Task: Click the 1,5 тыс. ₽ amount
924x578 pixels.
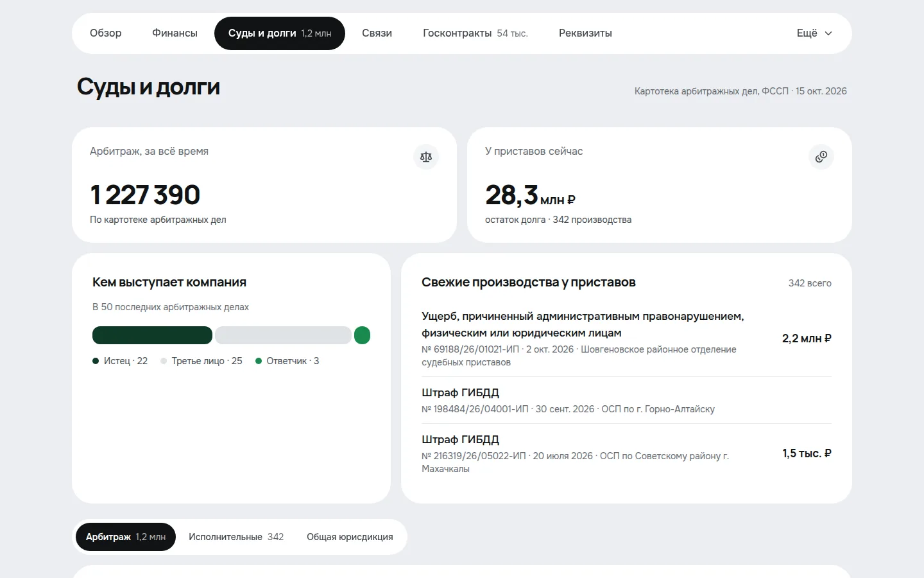Action: pos(807,453)
